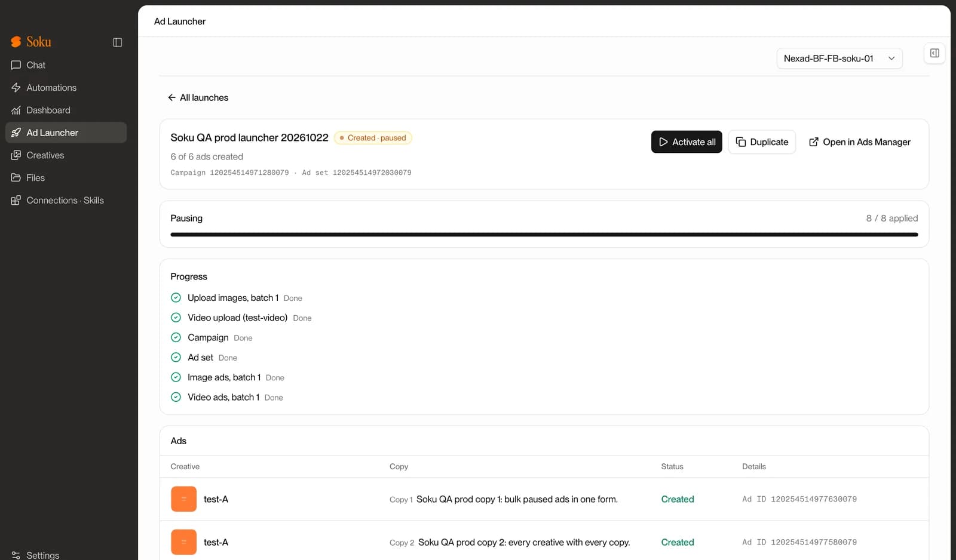Click the test-A thumbnail in Copy 1 row

[184, 499]
